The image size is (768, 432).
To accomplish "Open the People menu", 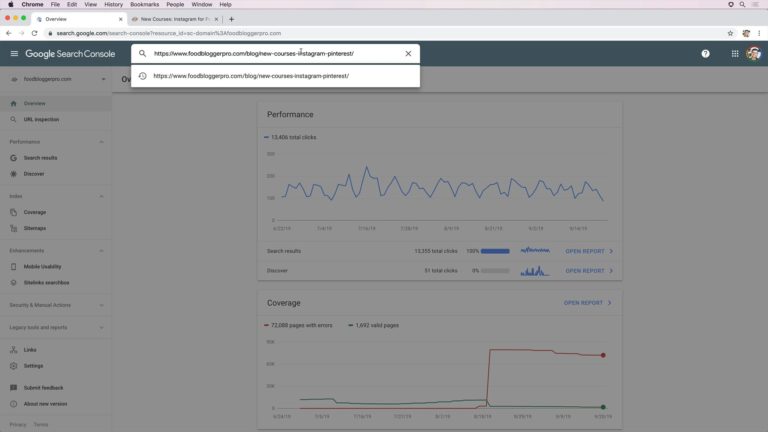I will pyautogui.click(x=175, y=4).
